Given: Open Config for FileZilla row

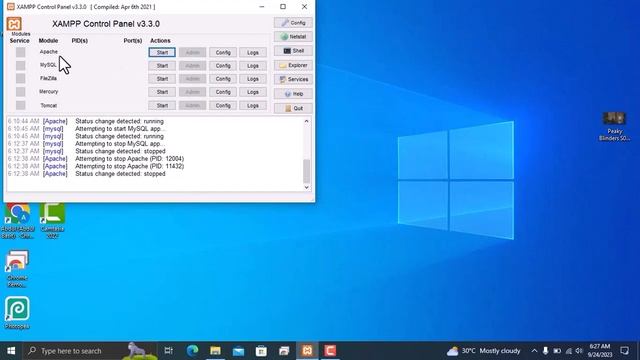Looking at the screenshot, I should [x=223, y=79].
